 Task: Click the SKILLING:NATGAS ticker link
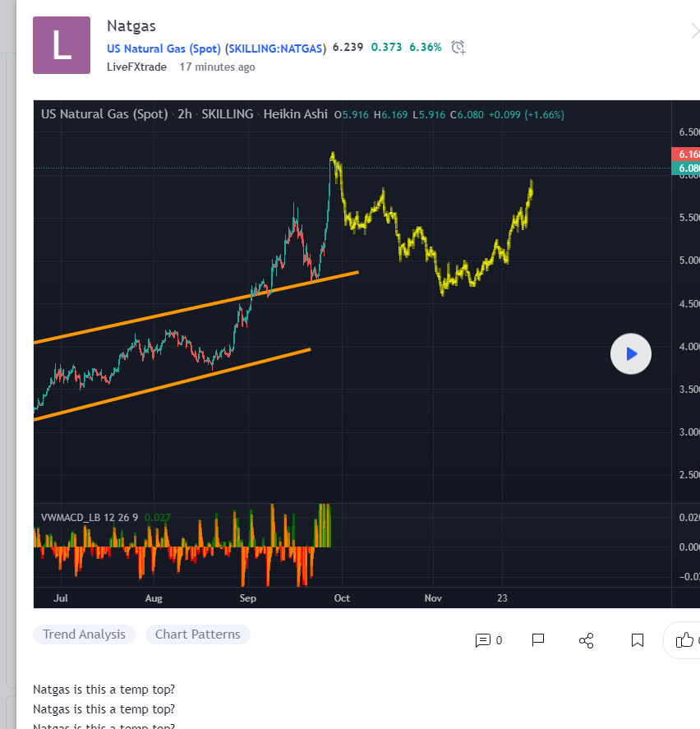276,48
